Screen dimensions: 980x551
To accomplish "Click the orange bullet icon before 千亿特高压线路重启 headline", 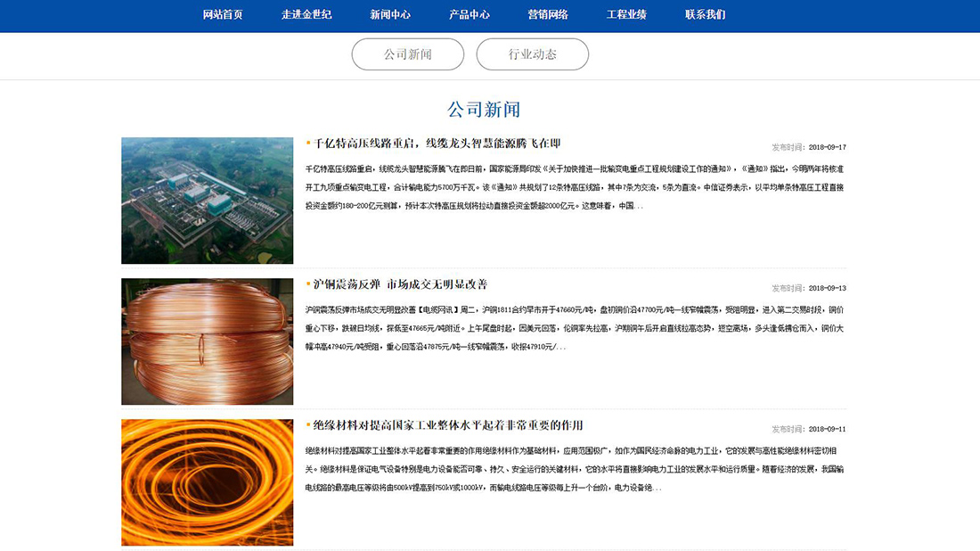I will click(310, 144).
